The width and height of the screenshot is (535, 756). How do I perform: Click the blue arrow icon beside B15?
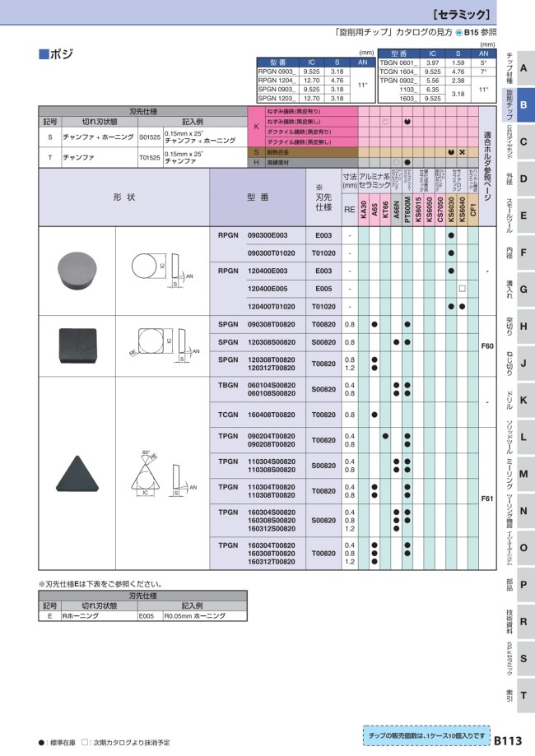pos(459,32)
